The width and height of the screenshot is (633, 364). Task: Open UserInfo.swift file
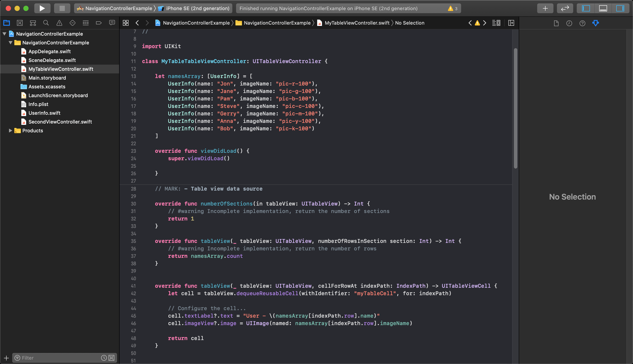point(44,113)
